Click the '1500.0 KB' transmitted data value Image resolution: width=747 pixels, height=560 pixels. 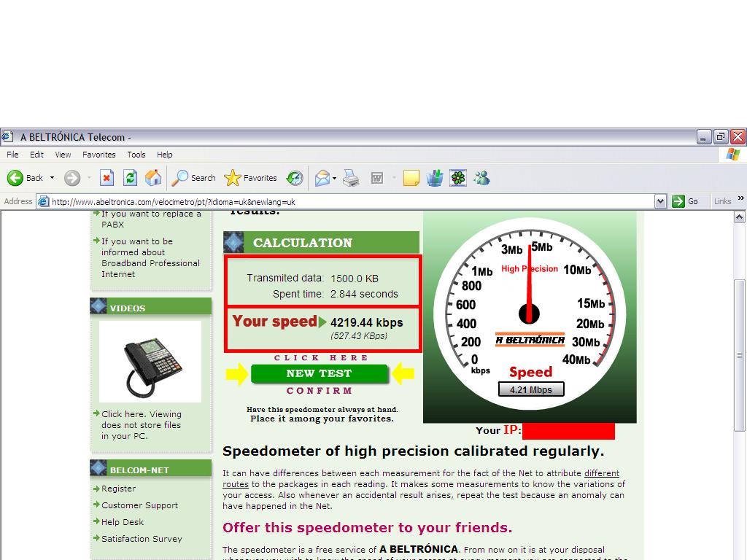[355, 279]
